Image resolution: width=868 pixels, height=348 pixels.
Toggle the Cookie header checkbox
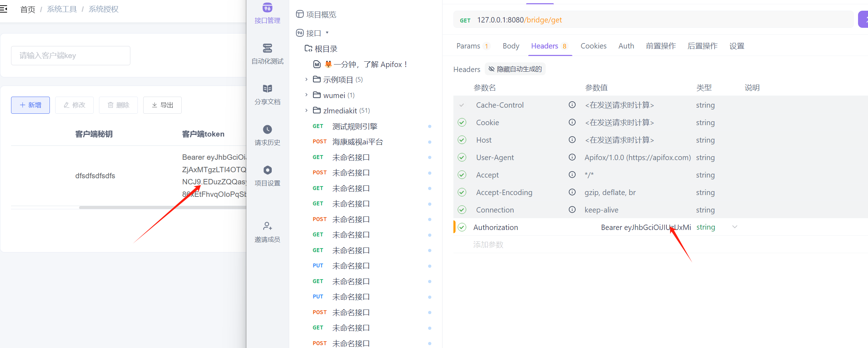point(462,123)
